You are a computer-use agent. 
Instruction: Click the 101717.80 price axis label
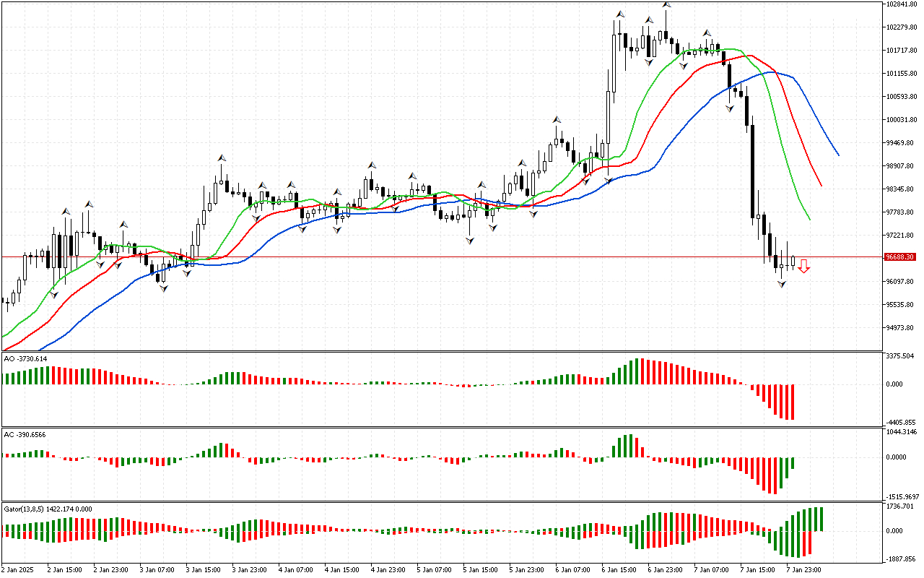901,51
